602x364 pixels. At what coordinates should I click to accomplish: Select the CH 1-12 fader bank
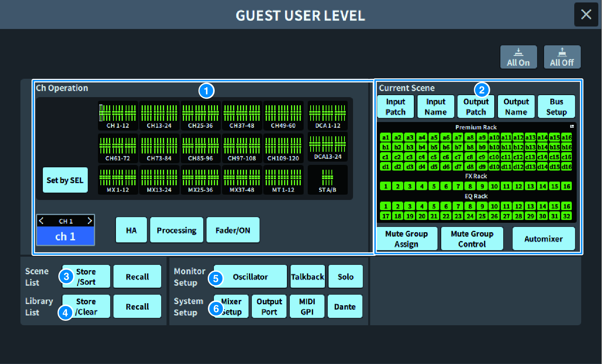118,116
